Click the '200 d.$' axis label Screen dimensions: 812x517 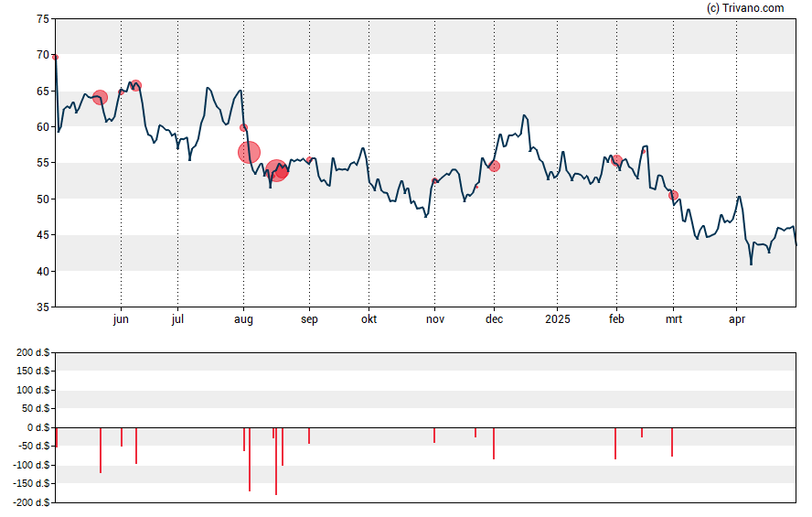[x=33, y=353]
